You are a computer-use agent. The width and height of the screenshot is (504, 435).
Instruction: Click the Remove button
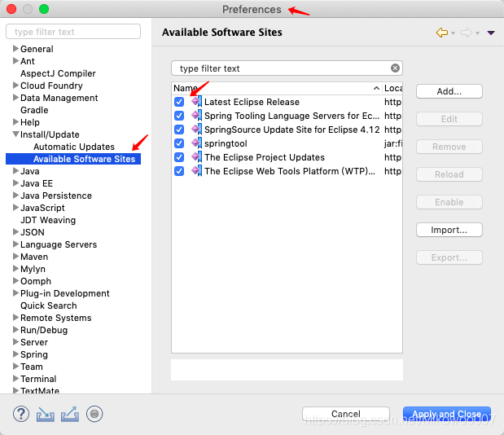[449, 147]
